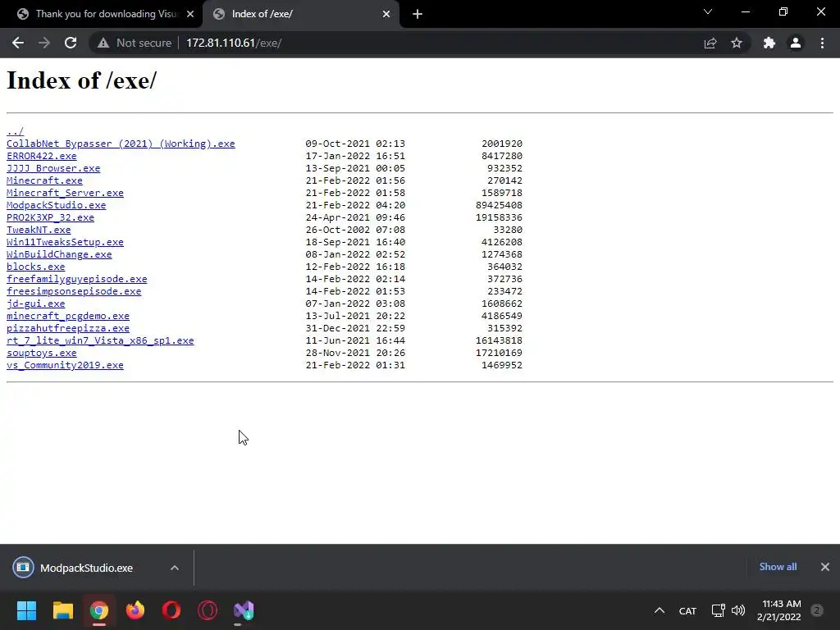Image resolution: width=840 pixels, height=630 pixels.
Task: Click the freefamilyguyepisode.exe link
Action: [x=76, y=279]
